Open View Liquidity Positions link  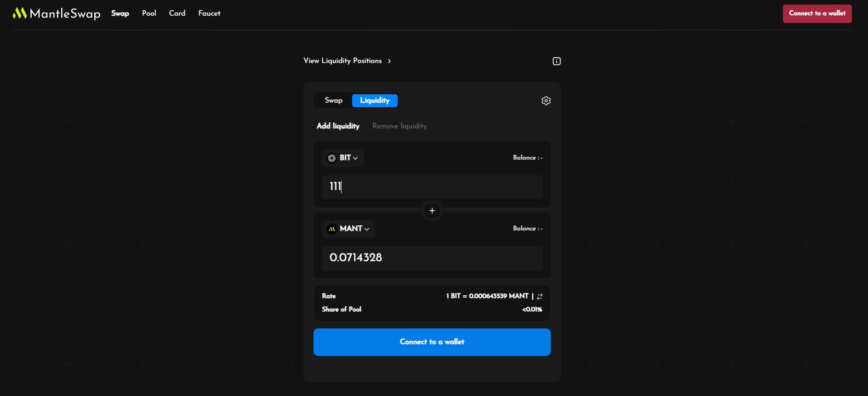[343, 61]
